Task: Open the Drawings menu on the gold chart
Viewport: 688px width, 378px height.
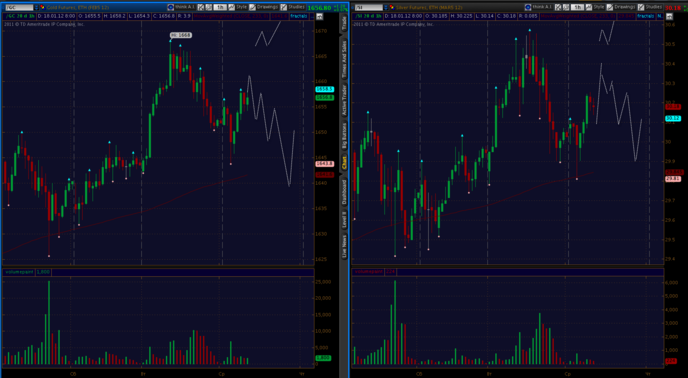Action: tap(267, 7)
